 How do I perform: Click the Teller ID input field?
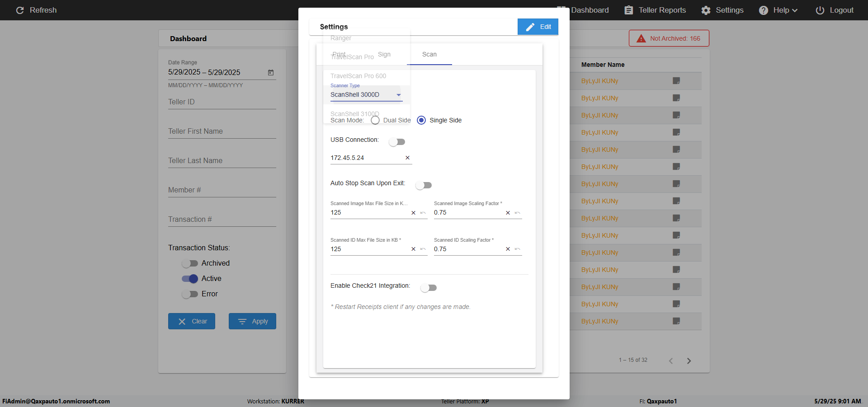pyautogui.click(x=222, y=102)
